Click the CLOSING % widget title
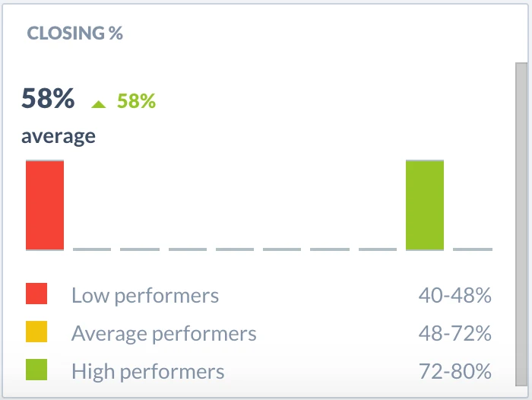The height and width of the screenshot is (400, 532). tap(75, 33)
